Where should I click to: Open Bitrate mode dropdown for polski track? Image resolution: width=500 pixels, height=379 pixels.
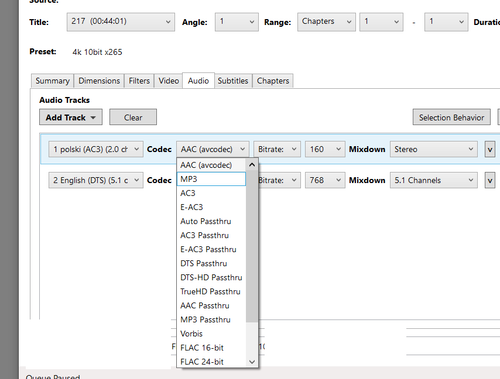277,149
